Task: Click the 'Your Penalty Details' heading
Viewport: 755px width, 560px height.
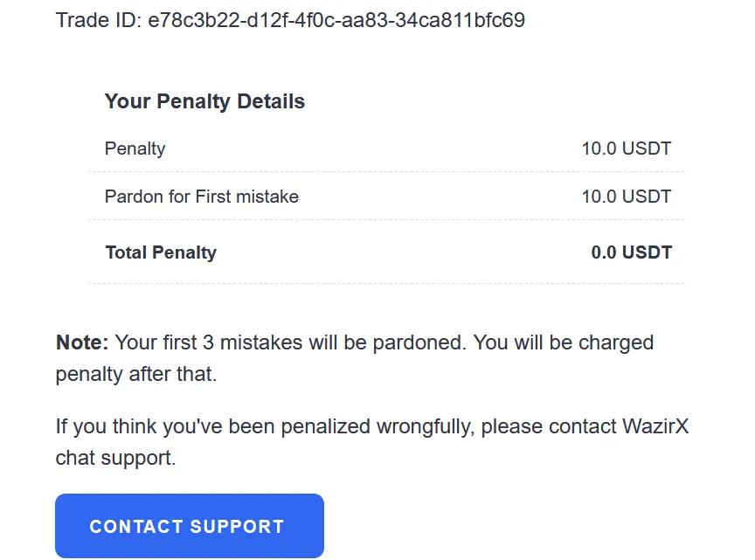Action: pos(204,101)
